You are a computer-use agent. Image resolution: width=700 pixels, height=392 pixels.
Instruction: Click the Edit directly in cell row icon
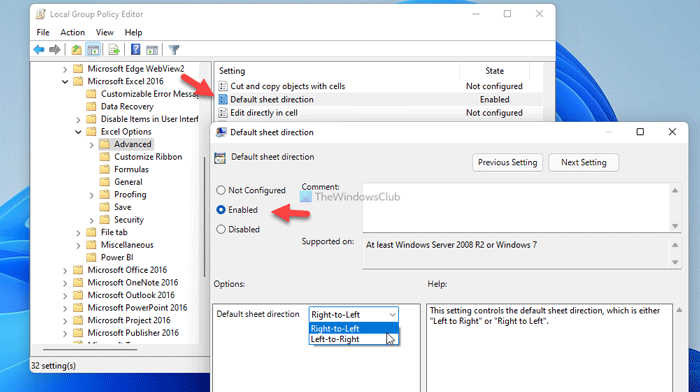(223, 113)
